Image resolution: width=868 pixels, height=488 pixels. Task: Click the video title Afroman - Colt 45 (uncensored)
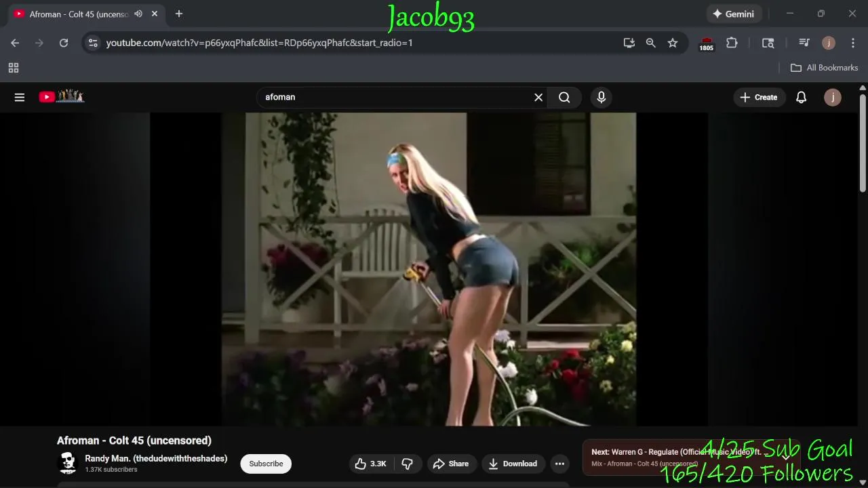pos(134,441)
